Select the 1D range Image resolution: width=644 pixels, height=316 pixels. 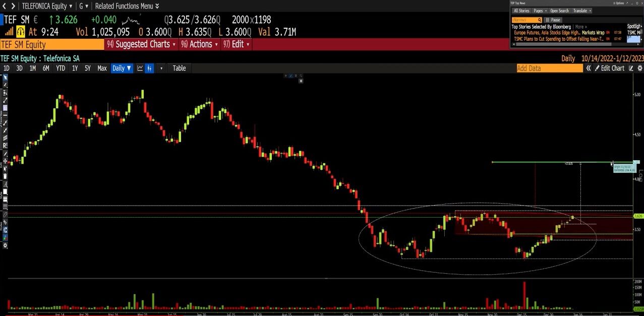(6, 68)
